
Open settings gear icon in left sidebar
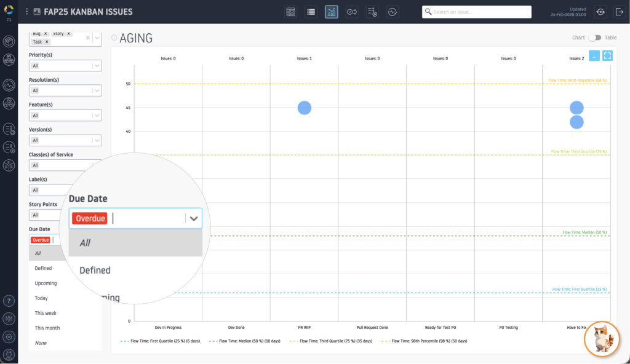[9, 336]
